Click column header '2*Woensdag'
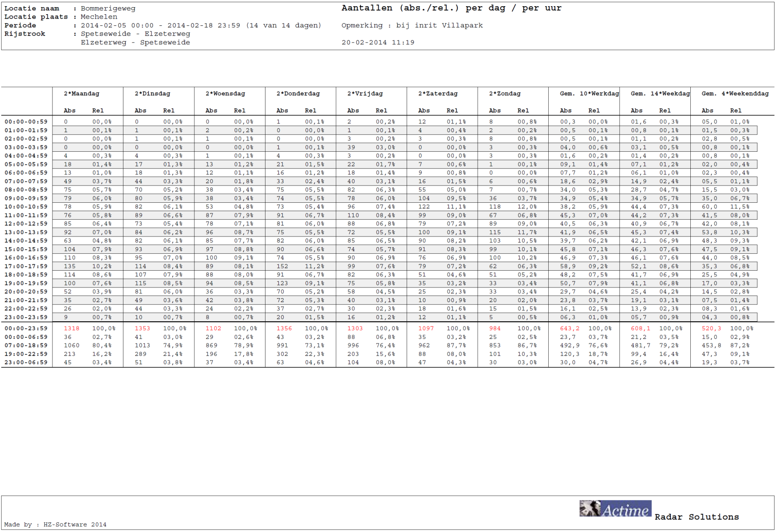 tap(225, 94)
